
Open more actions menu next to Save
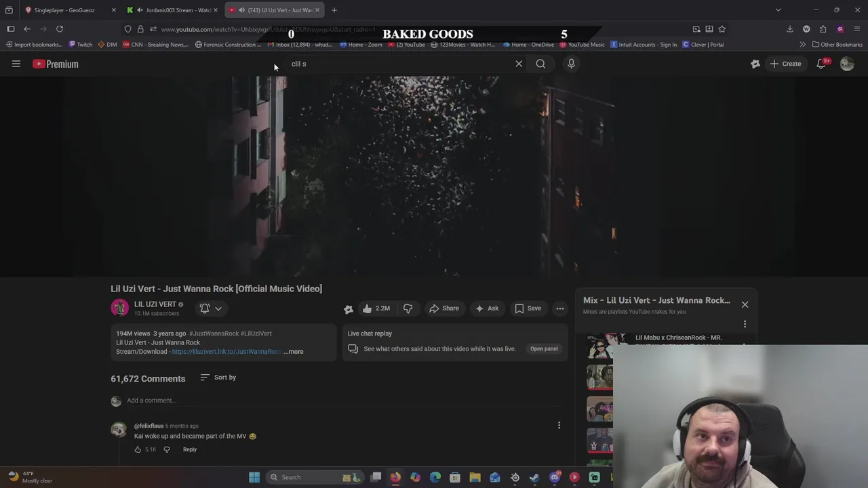[x=560, y=308]
